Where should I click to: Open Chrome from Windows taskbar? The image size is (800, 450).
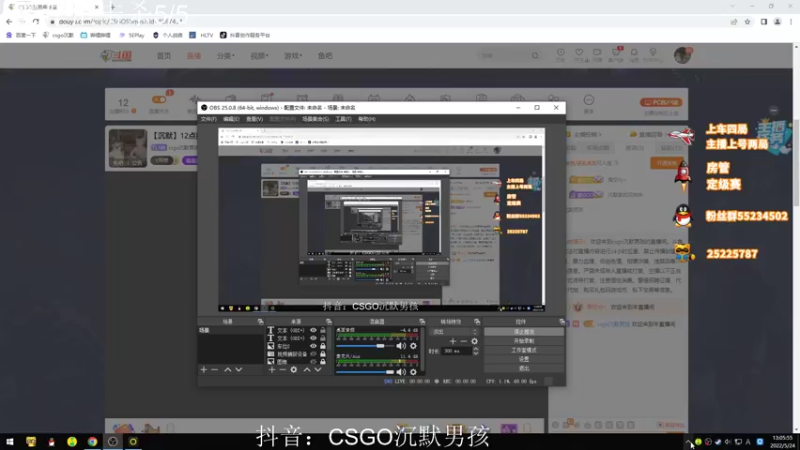pyautogui.click(x=92, y=442)
